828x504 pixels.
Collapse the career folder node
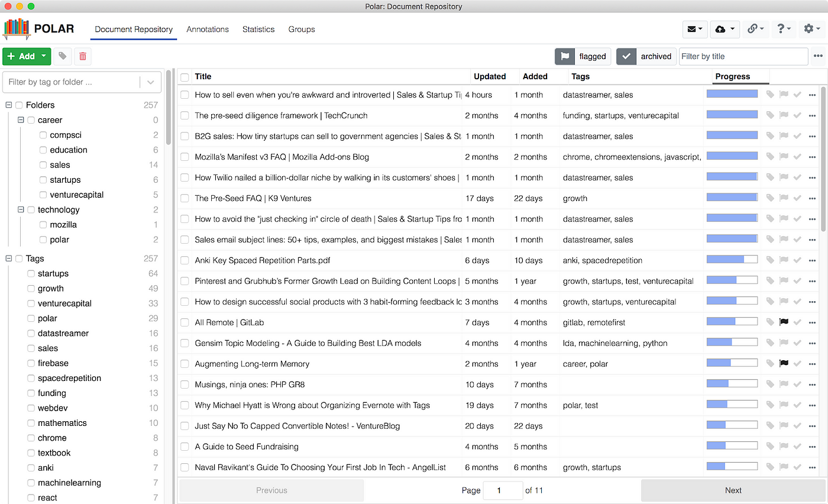tap(21, 120)
